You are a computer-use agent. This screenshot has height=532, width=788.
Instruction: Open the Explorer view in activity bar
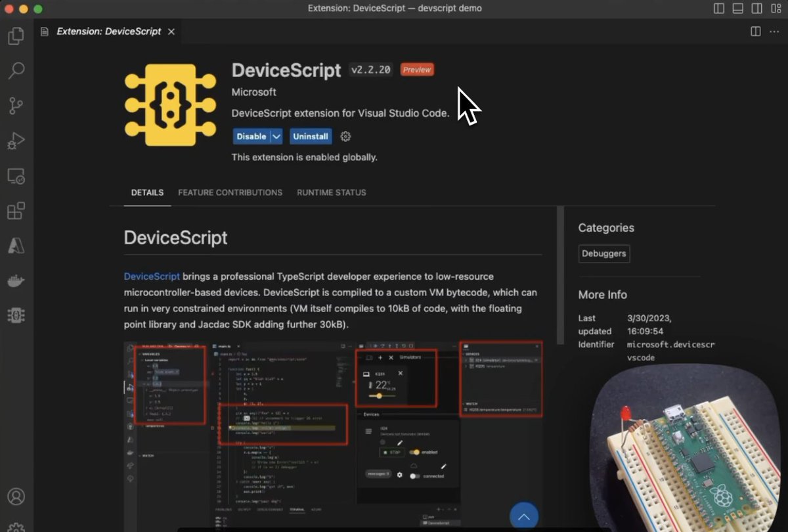click(16, 35)
